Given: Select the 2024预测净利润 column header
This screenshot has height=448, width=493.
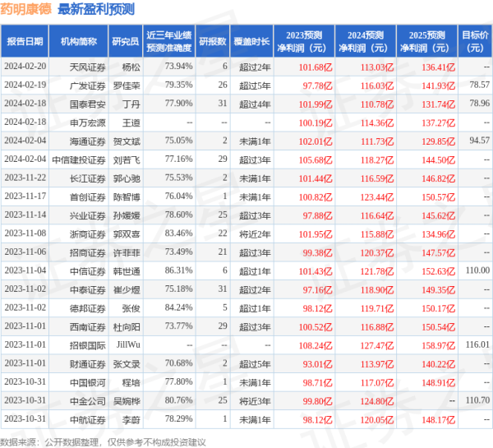Looking at the screenshot, I should pos(366,41).
